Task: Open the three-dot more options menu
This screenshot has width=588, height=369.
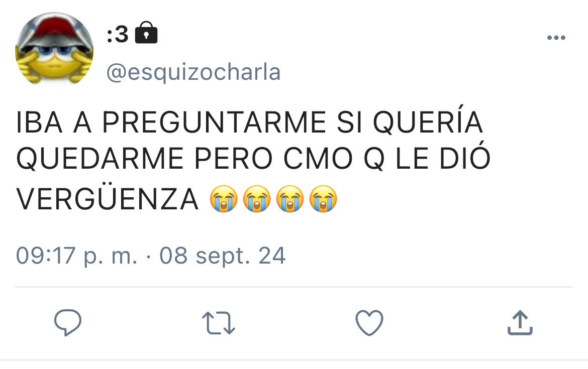Action: (556, 38)
